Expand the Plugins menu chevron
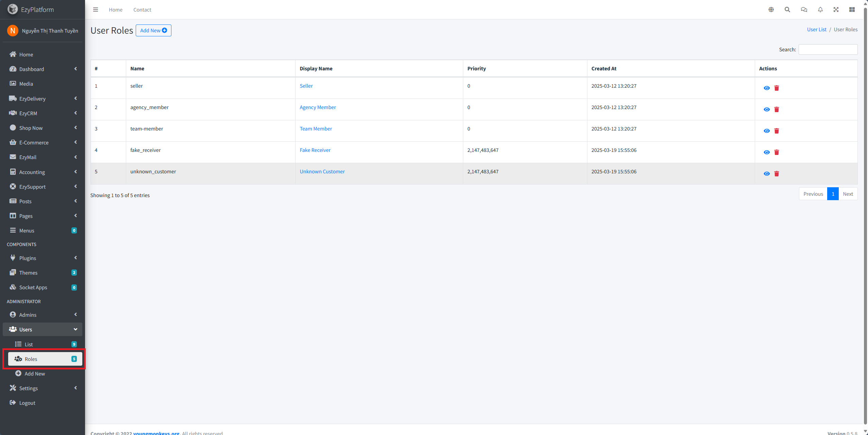Viewport: 868px width, 435px height. [x=76, y=258]
